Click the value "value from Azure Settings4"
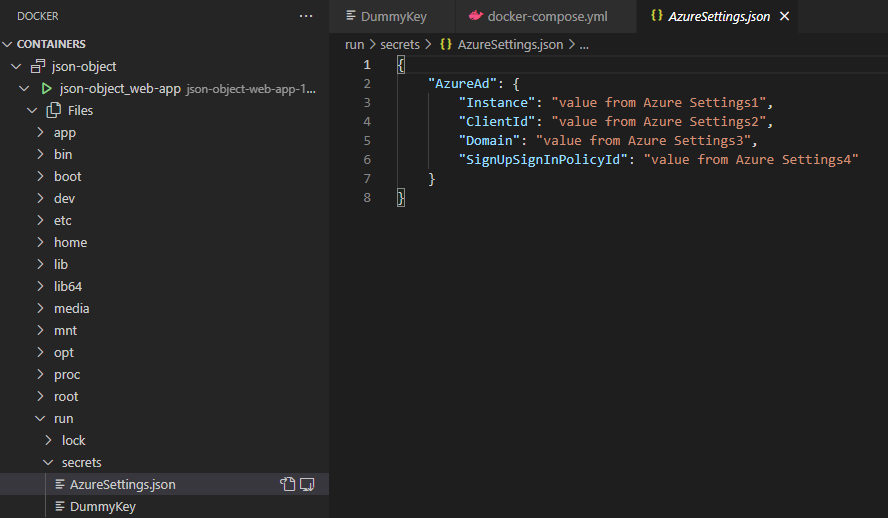 [751, 160]
